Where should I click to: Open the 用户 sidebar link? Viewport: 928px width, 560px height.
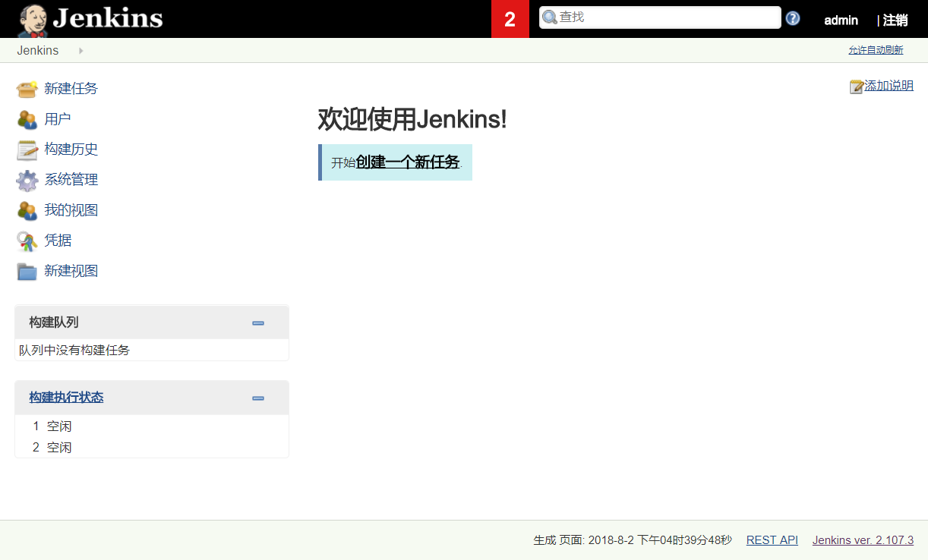57,119
